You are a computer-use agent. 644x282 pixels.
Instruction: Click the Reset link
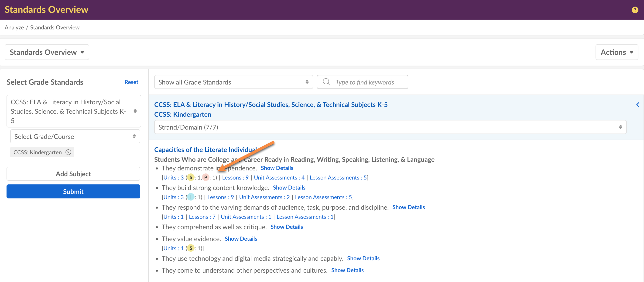pos(131,82)
